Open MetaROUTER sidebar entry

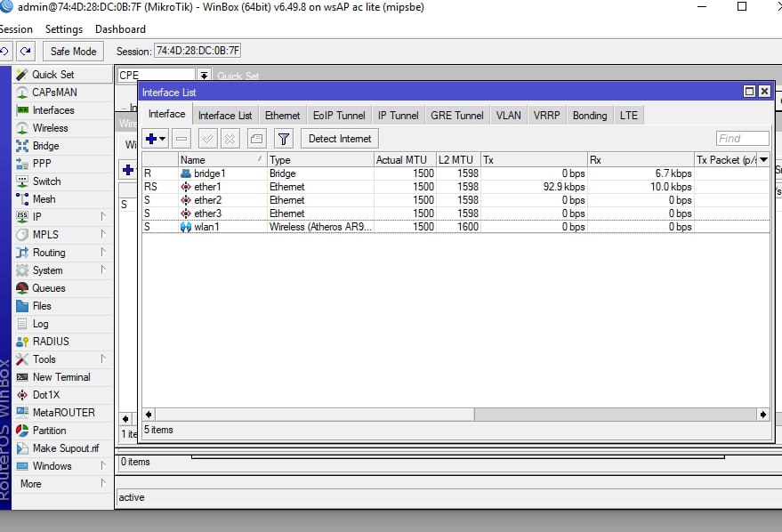point(63,413)
